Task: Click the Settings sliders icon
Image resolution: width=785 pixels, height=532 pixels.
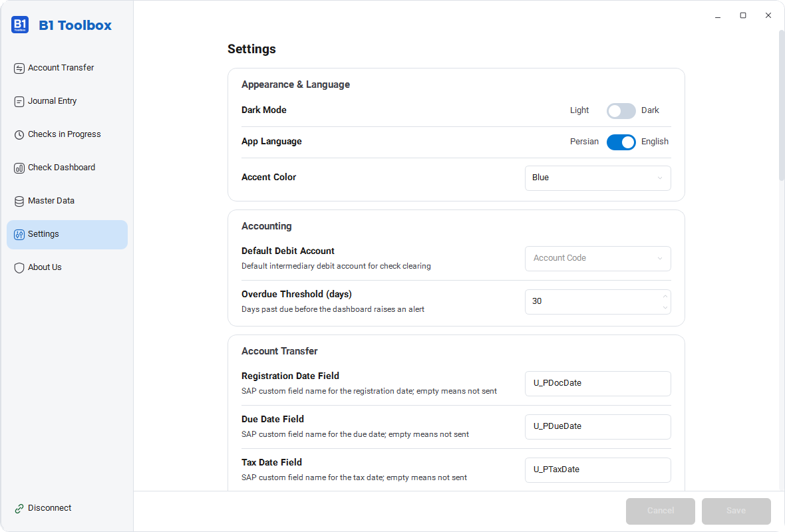Action: [19, 235]
